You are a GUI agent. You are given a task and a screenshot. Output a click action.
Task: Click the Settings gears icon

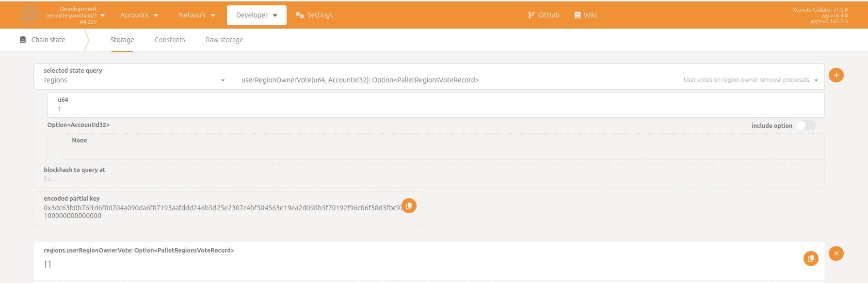[x=300, y=15]
